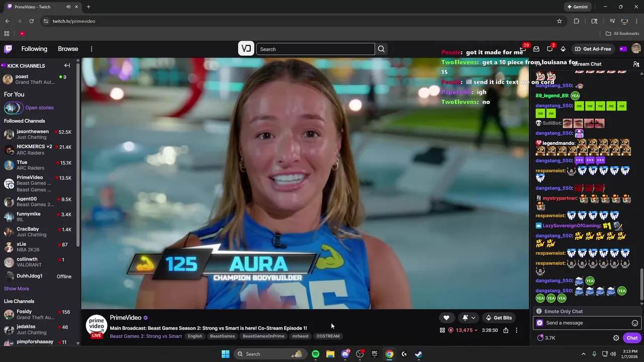Go to the Browse tab

pos(68,49)
